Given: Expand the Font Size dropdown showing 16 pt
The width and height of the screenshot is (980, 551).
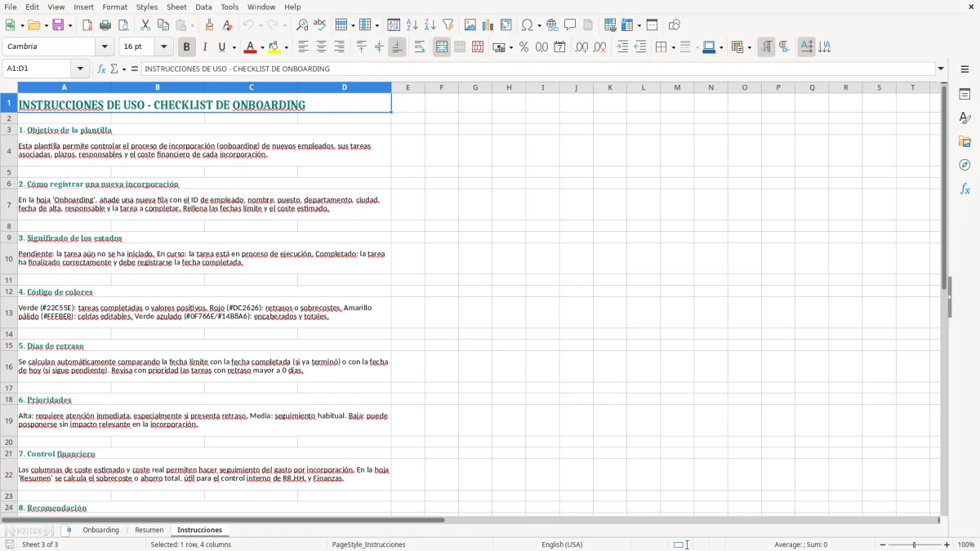Looking at the screenshot, I should 163,47.
